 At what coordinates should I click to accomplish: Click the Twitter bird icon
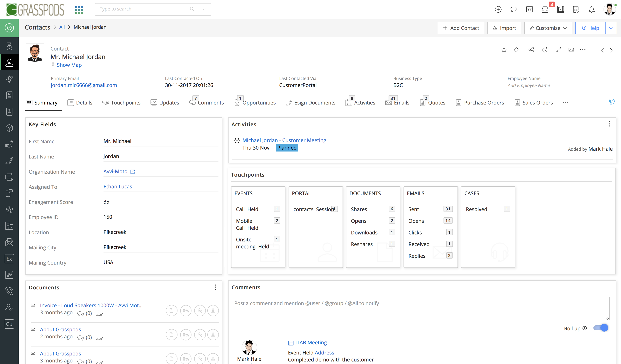point(612,102)
